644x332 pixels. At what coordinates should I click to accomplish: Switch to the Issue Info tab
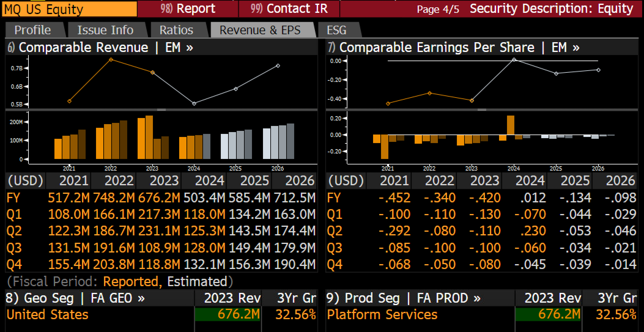106,30
